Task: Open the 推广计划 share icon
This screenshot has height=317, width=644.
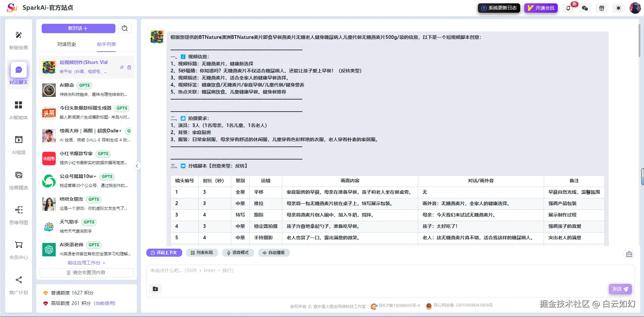Action: click(19, 280)
